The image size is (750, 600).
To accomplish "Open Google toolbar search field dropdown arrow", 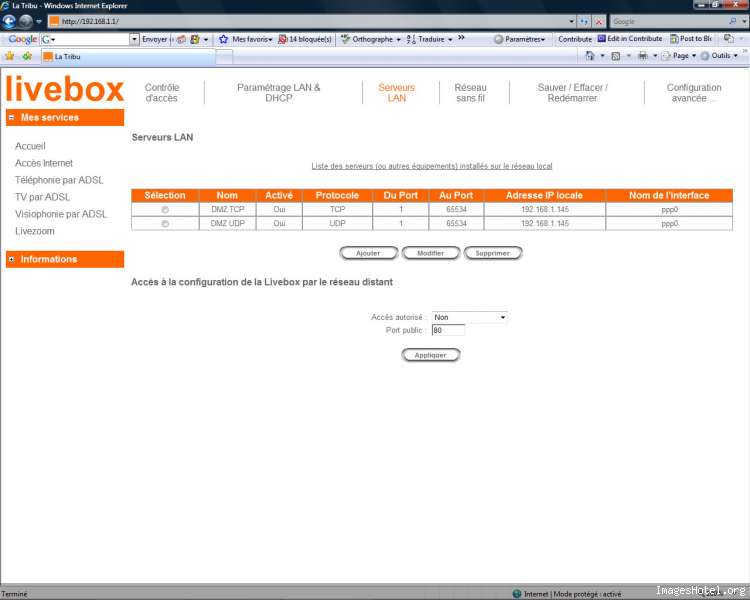I will 134,39.
